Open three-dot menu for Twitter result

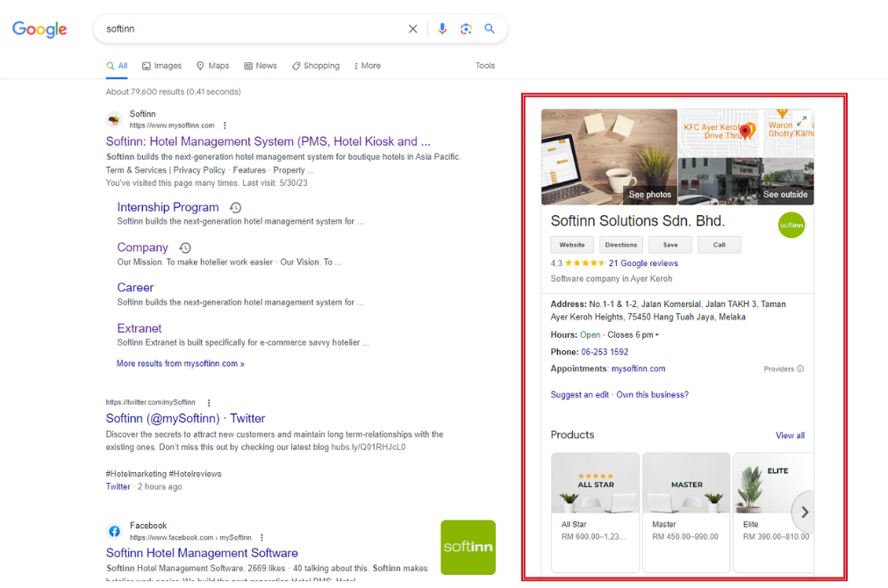point(209,403)
